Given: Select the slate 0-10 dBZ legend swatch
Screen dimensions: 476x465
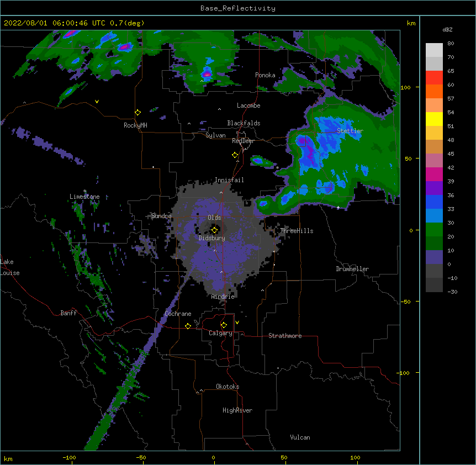Looking at the screenshot, I should (434, 257).
